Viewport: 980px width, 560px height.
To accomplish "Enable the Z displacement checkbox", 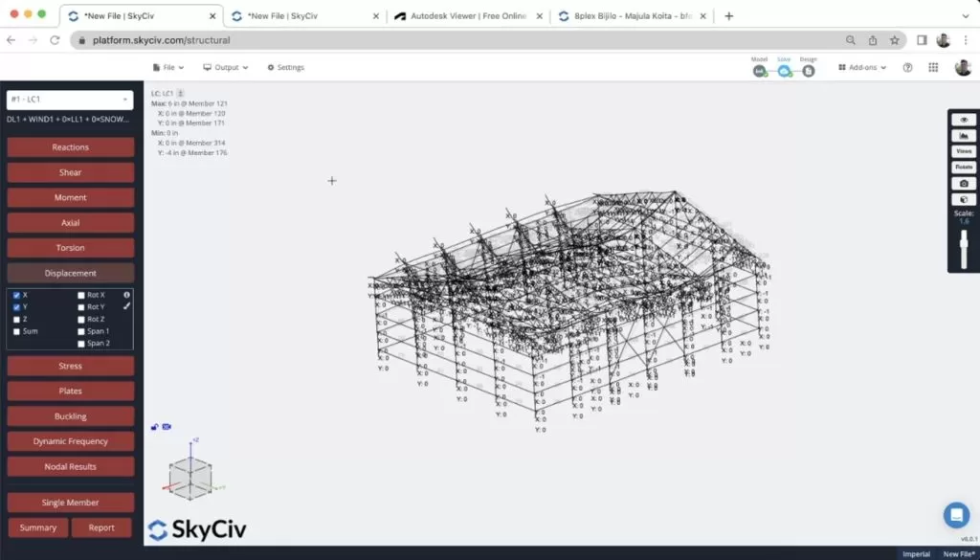I will pos(16,319).
